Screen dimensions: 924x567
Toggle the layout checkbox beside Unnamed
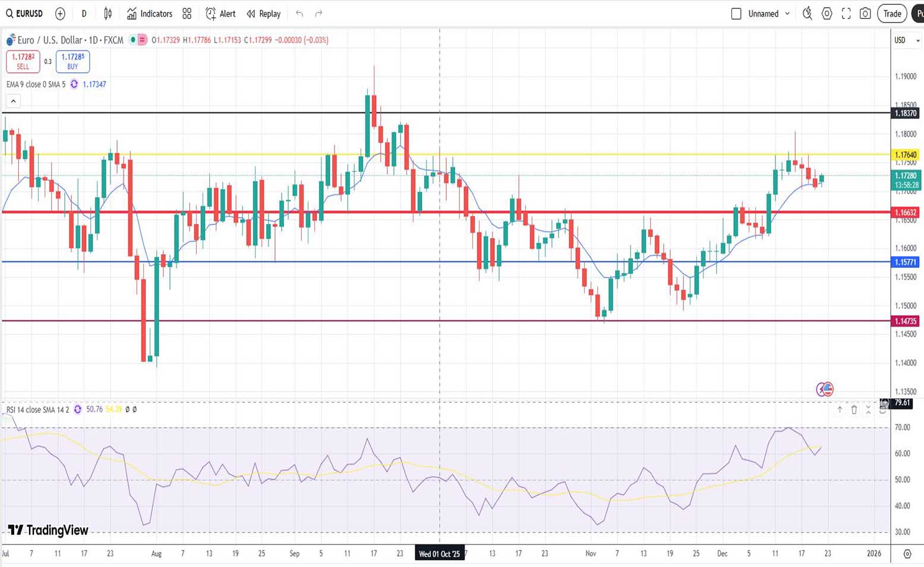(736, 14)
